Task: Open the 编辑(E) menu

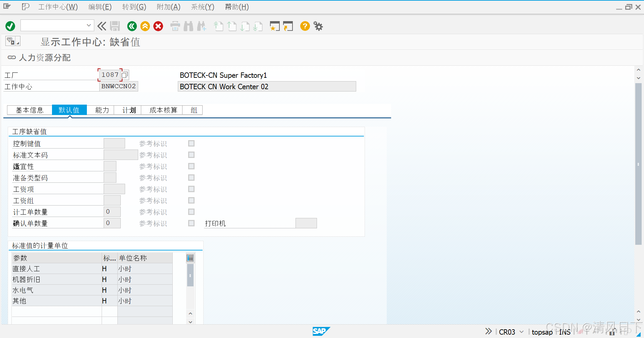Action: coord(100,7)
